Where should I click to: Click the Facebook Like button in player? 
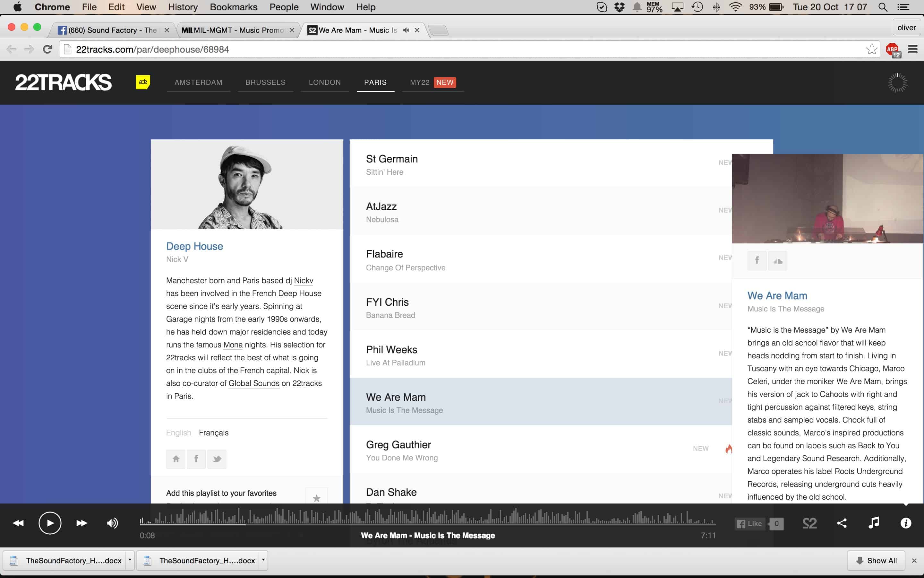click(x=749, y=523)
